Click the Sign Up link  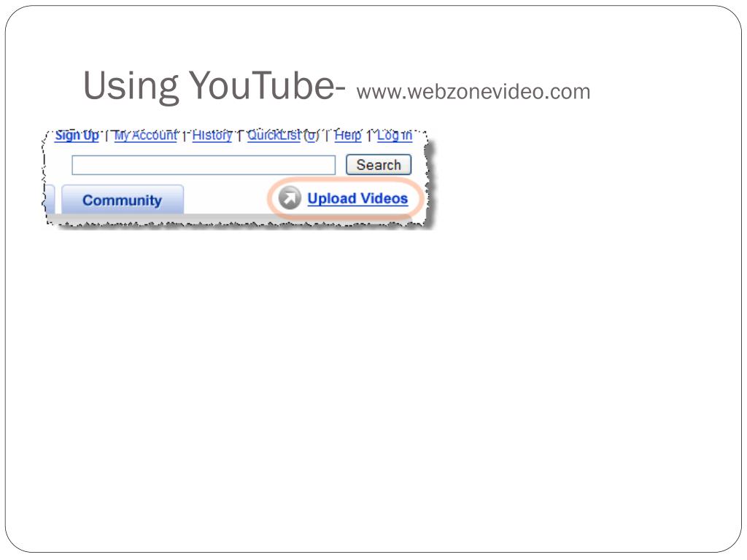[77, 135]
